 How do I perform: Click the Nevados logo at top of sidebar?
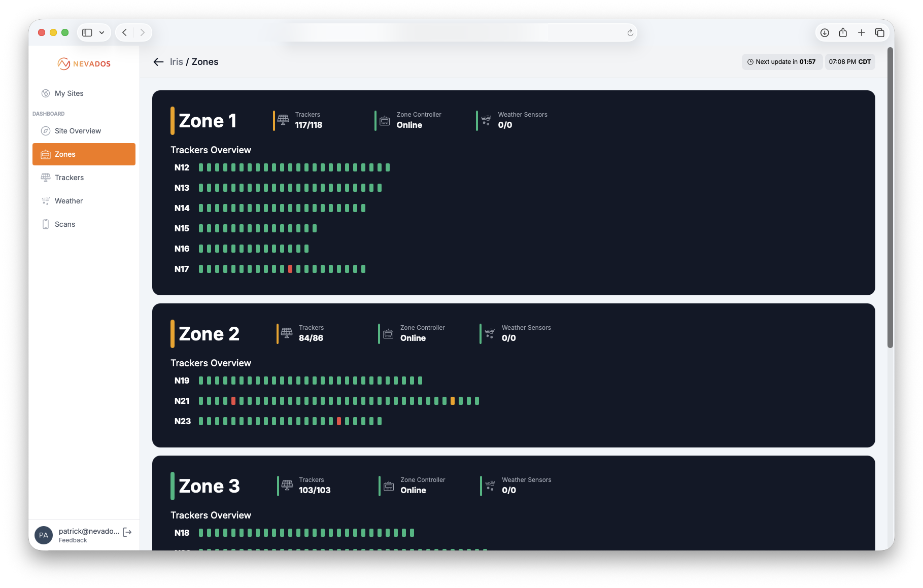click(x=84, y=63)
